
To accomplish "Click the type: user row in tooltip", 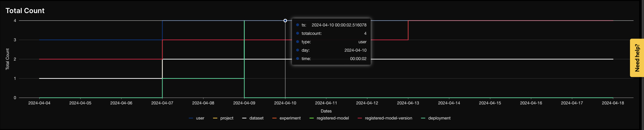I will pos(331,42).
